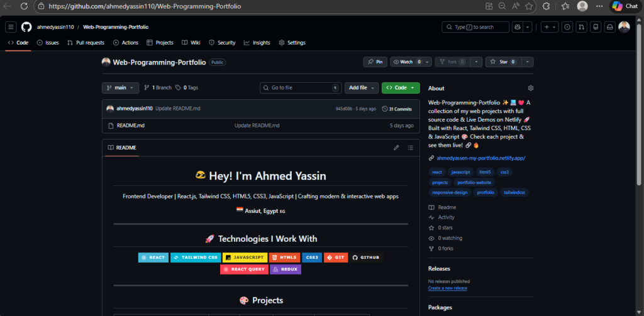This screenshot has width=644, height=316.
Task: Click the read aloud icon in address bar
Action: [516, 6]
